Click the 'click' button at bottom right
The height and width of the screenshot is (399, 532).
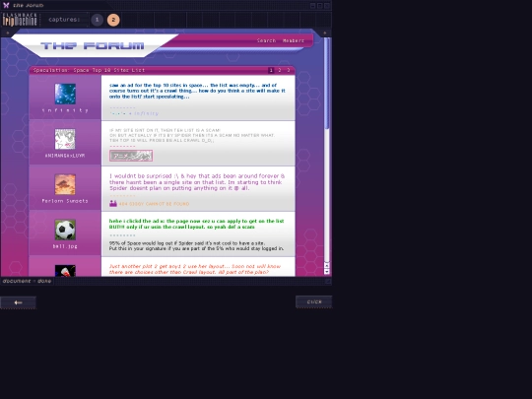coord(314,301)
